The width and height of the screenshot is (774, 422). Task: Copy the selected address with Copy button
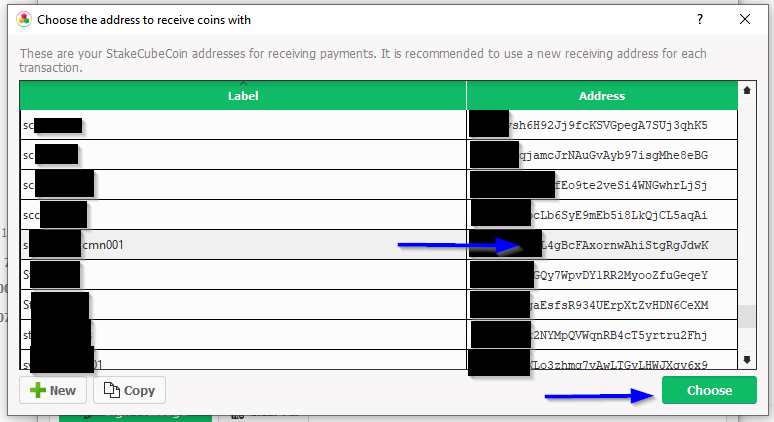129,390
